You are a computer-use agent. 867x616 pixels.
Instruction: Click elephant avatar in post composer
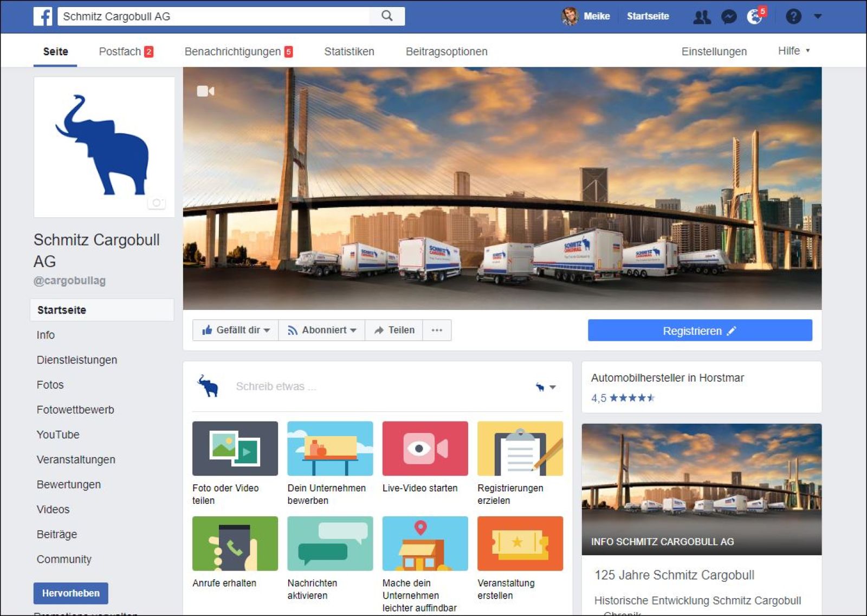[x=208, y=386]
